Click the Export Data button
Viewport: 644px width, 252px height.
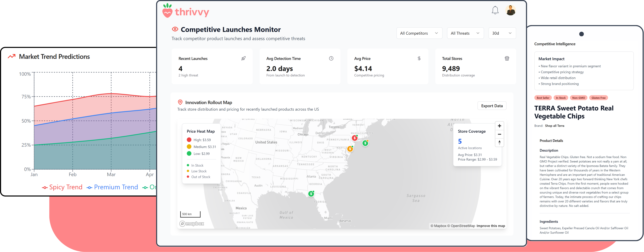tap(492, 106)
